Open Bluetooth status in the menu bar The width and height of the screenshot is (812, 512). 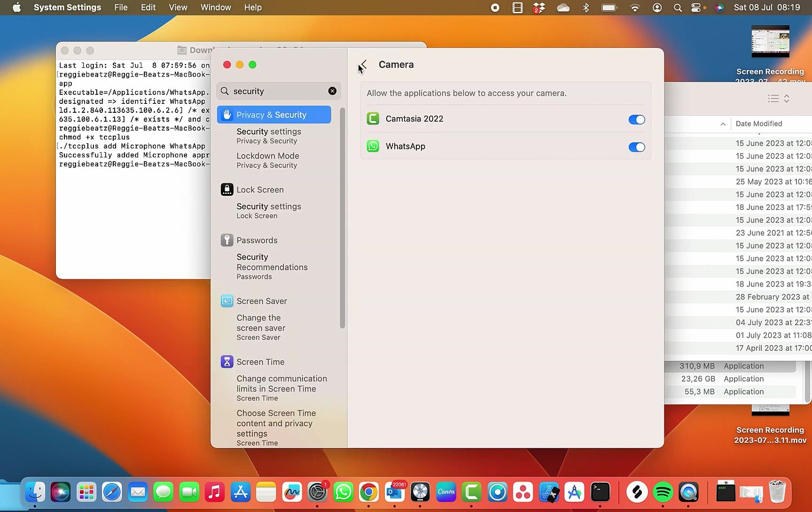point(586,8)
